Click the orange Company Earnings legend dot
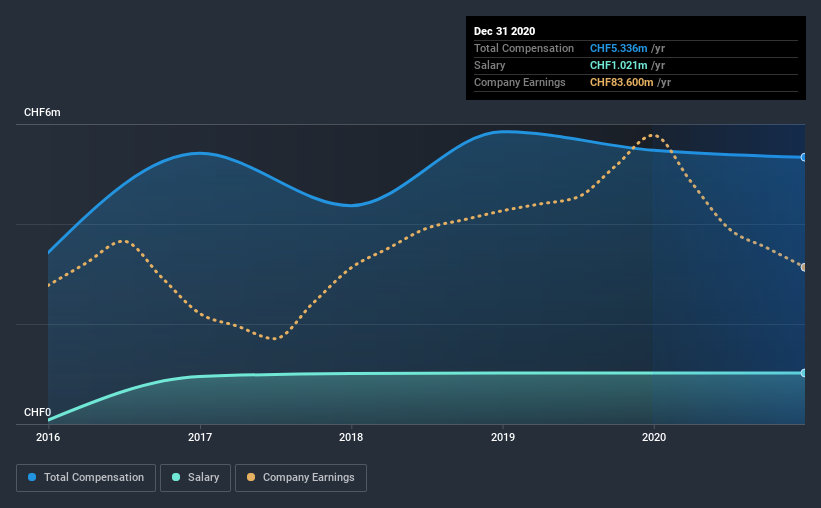Image resolution: width=821 pixels, height=508 pixels. pyautogui.click(x=251, y=477)
